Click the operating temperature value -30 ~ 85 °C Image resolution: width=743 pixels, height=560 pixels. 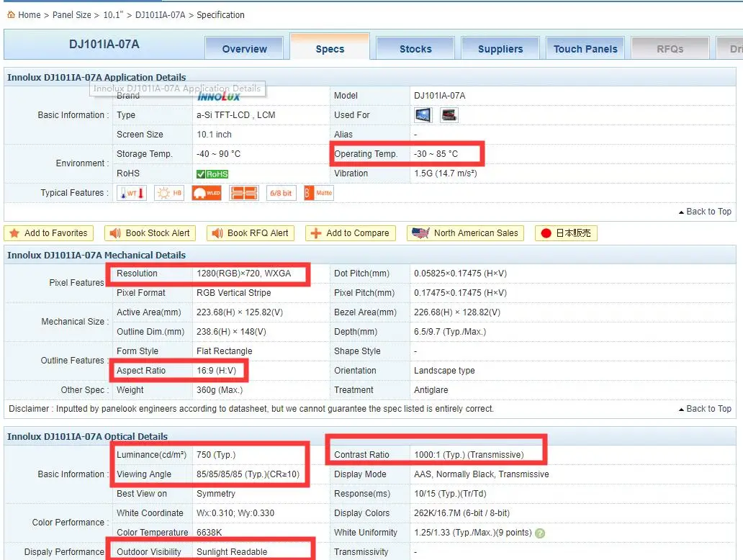(x=436, y=154)
